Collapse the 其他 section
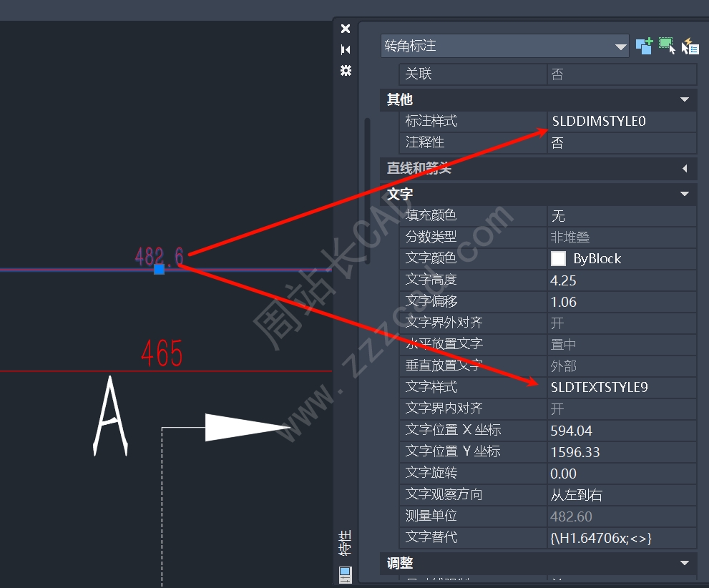709x588 pixels. (x=684, y=99)
